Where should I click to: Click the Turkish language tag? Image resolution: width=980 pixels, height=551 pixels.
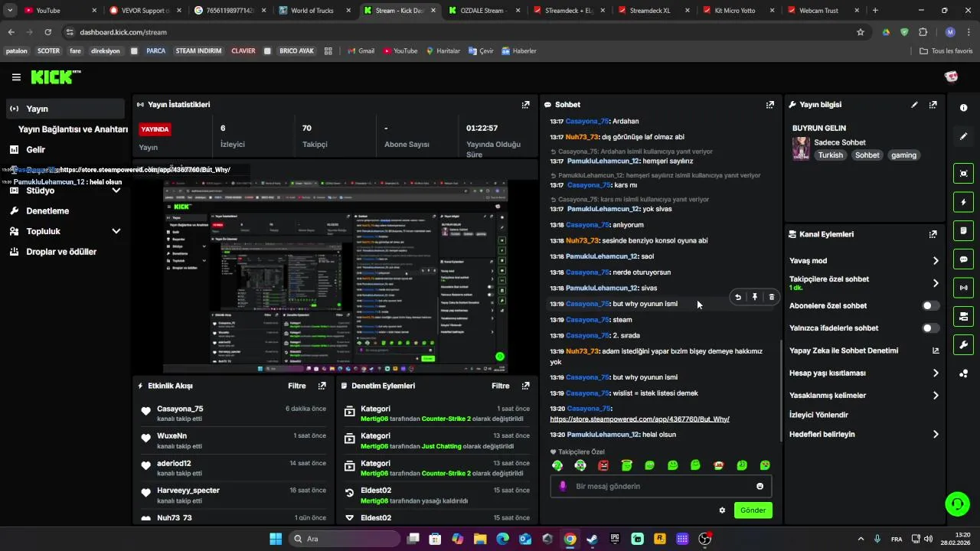(x=830, y=155)
